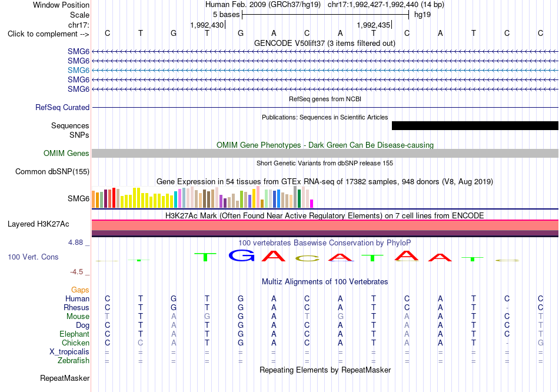
Task: Click 'Multiz Alignments of 100 Vertebrates' title
Action: click(325, 282)
